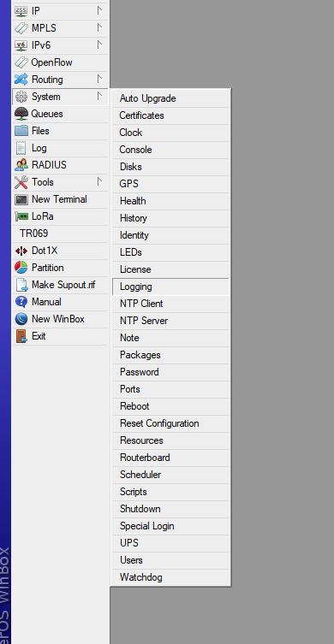Open TR069 from the sidebar
Screen dimensions: 334x644
pos(61,233)
